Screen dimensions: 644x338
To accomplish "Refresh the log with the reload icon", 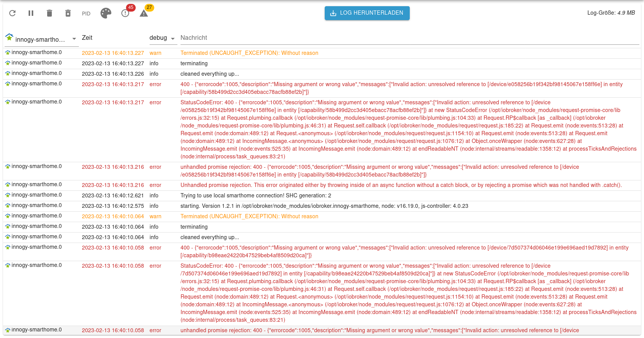I will (x=12, y=13).
